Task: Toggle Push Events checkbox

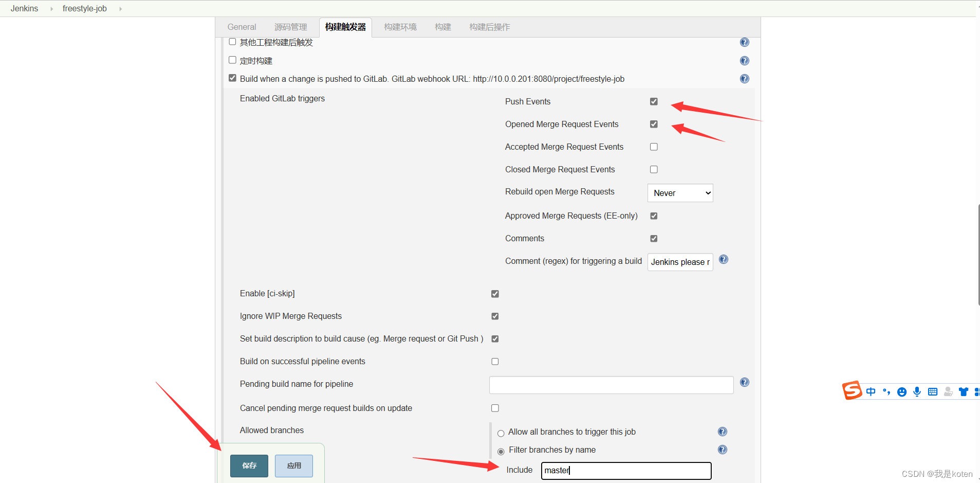Action: (x=654, y=101)
